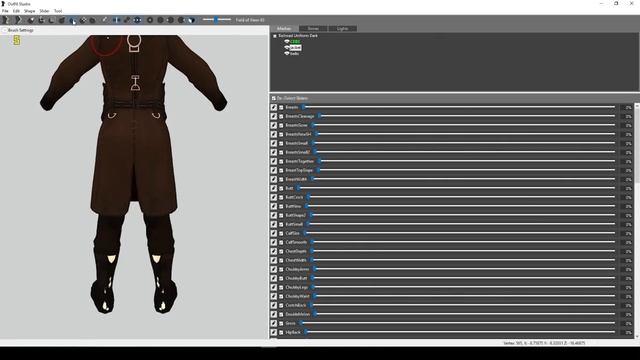
Task: Toggle the checkbox beside the Groin slider
Action: coord(281,323)
